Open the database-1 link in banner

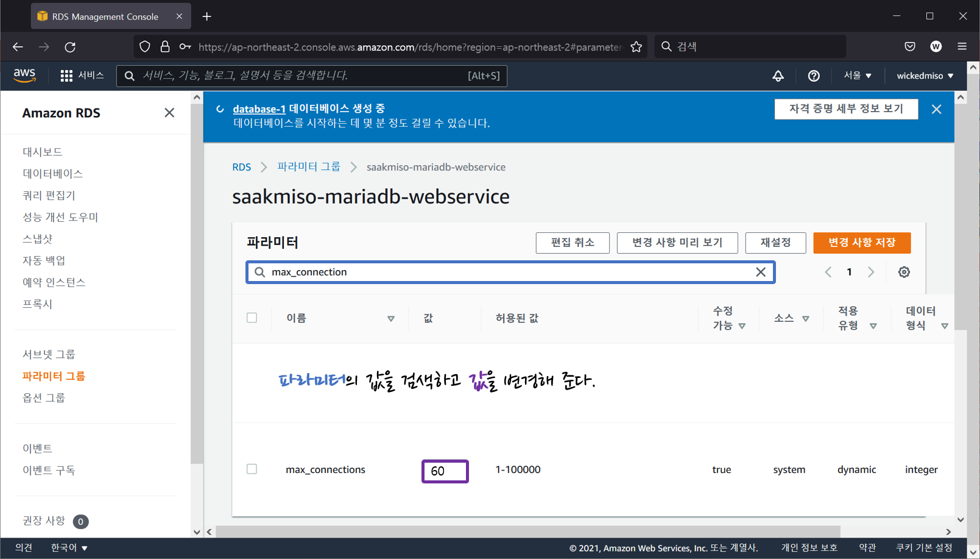[x=259, y=109]
